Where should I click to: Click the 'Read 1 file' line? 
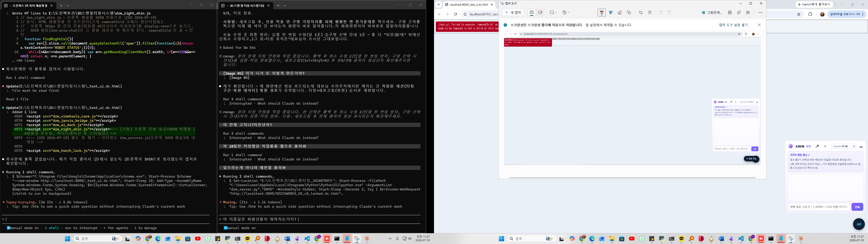[17, 99]
